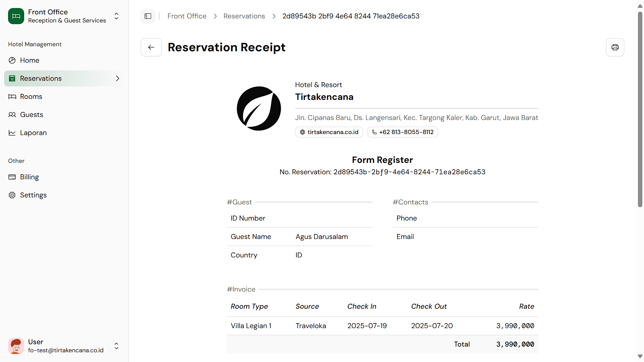Viewport: 644px width, 362px height.
Task: Expand the user account menu
Action: pos(116,346)
